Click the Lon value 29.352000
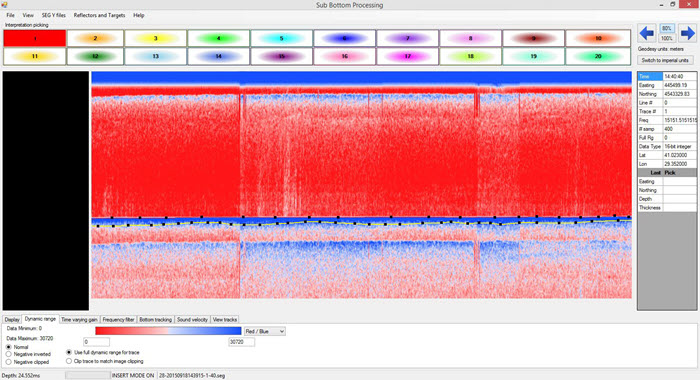 pos(679,164)
